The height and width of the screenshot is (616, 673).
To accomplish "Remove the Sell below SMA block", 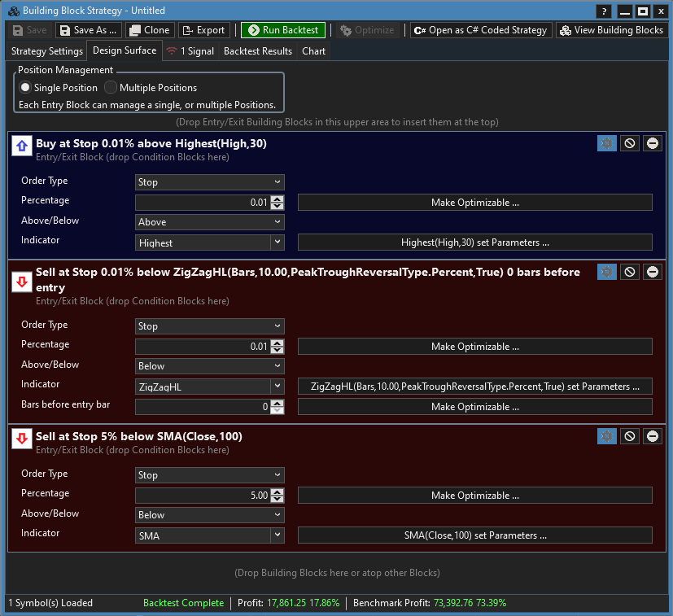I will click(x=653, y=436).
